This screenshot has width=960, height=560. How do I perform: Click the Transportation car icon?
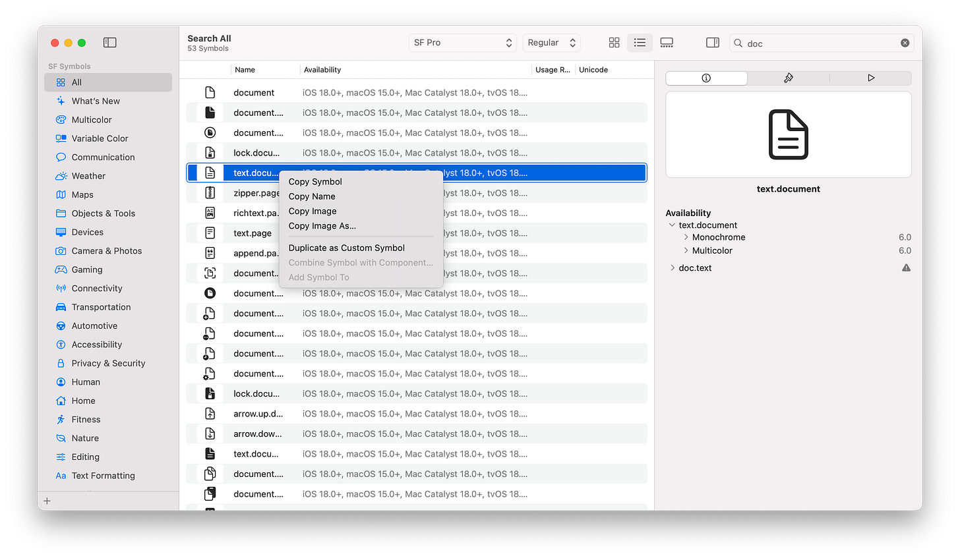pyautogui.click(x=61, y=308)
